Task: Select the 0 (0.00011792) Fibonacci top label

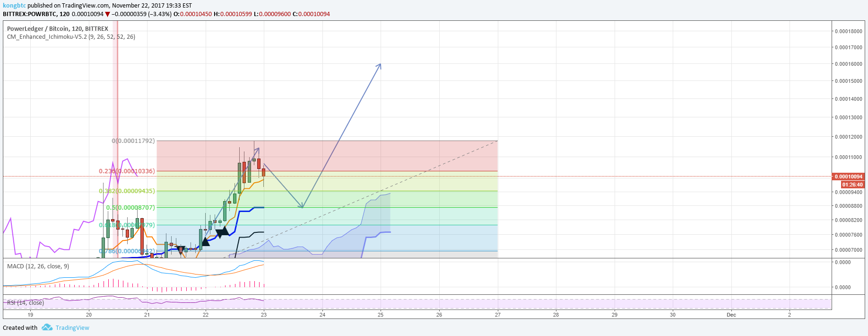Action: 133,141
